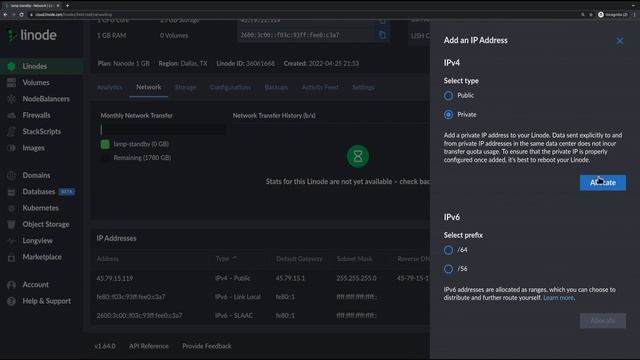The width and height of the screenshot is (640, 360).
Task: Click the monthly network transfer bar
Action: point(162,130)
